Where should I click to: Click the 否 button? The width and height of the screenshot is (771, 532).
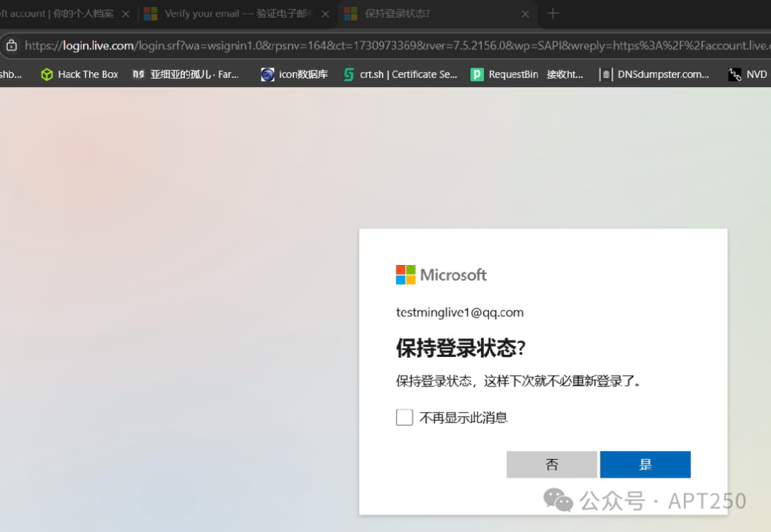[x=552, y=465]
